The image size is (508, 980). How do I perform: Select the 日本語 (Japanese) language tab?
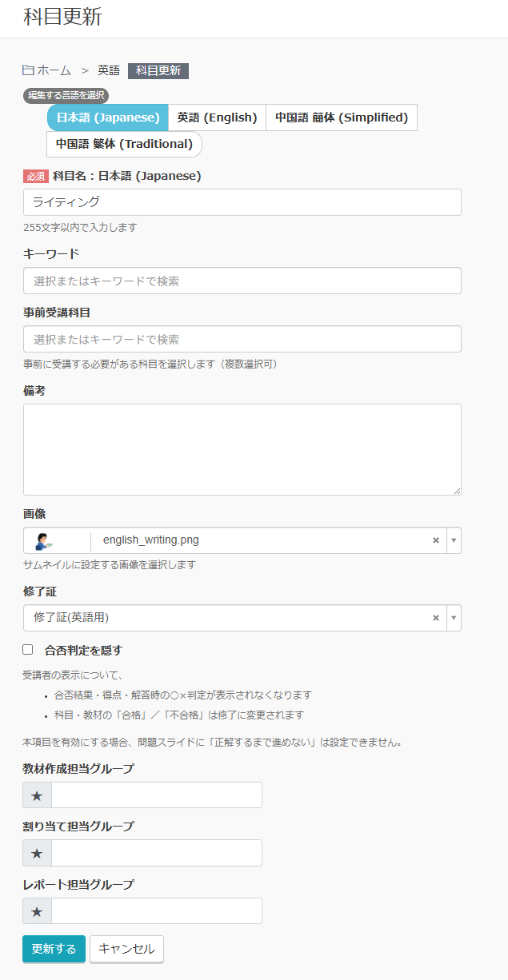tap(108, 118)
